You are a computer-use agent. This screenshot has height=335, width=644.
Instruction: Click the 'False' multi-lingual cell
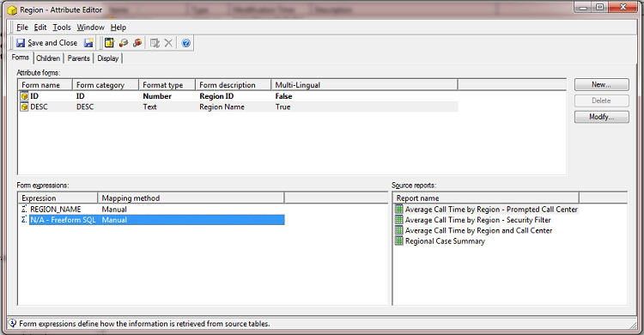(283, 96)
